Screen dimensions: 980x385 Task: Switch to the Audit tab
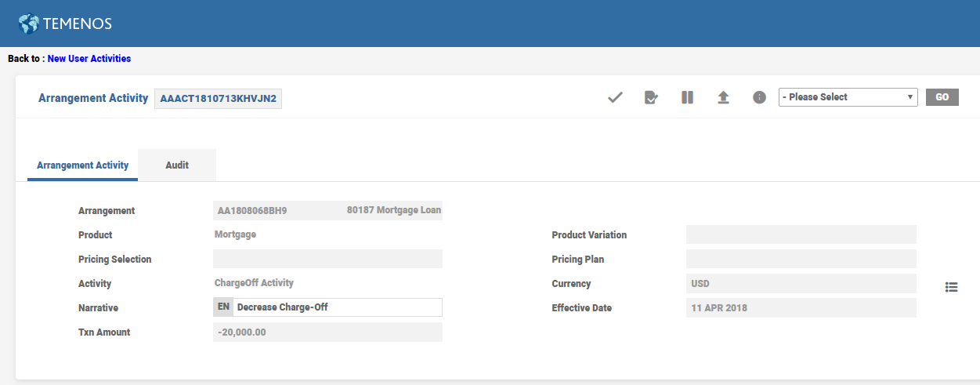pos(177,165)
